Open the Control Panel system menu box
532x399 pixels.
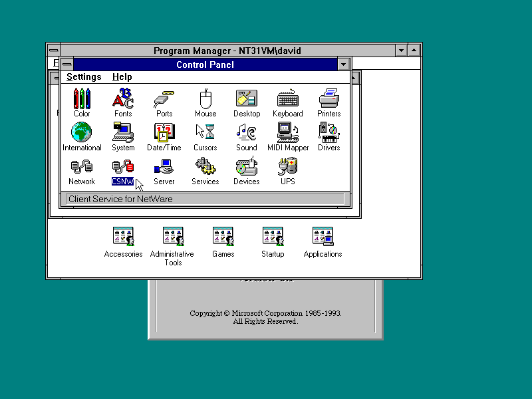[67, 64]
